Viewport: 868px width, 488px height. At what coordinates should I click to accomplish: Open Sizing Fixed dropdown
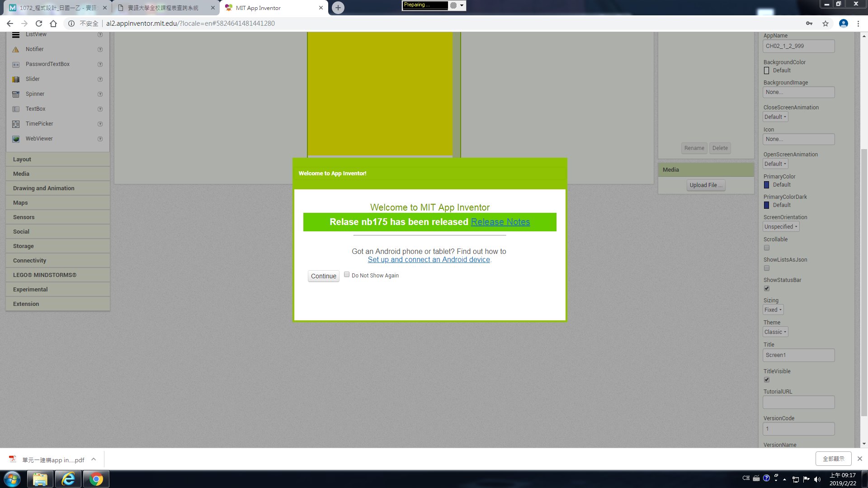pyautogui.click(x=773, y=310)
